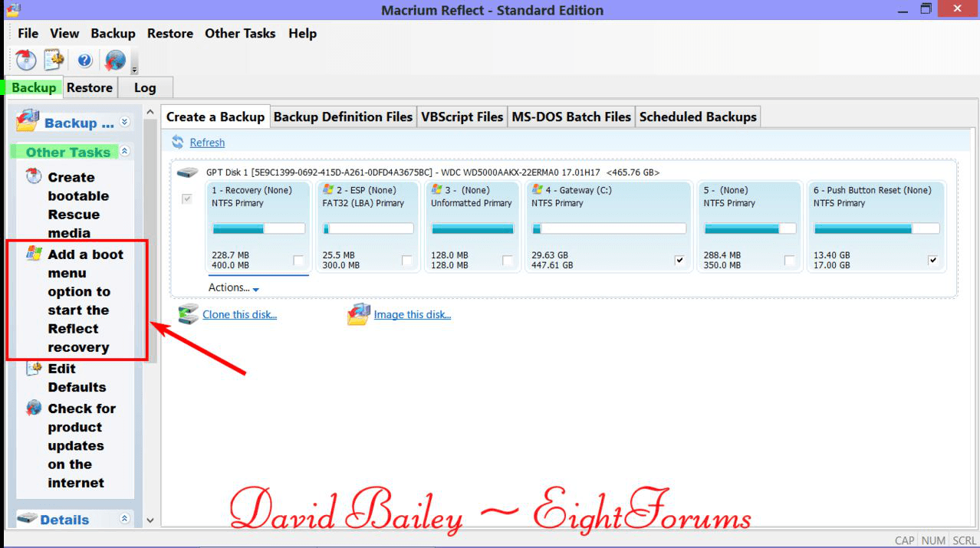
Task: Click the Backup panel header icon in sidebar
Action: coord(28,121)
